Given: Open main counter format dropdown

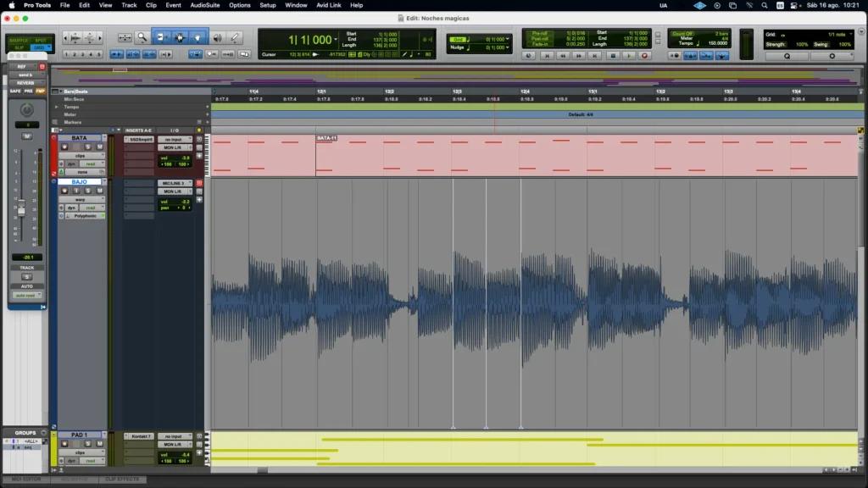Looking at the screenshot, I should 336,40.
